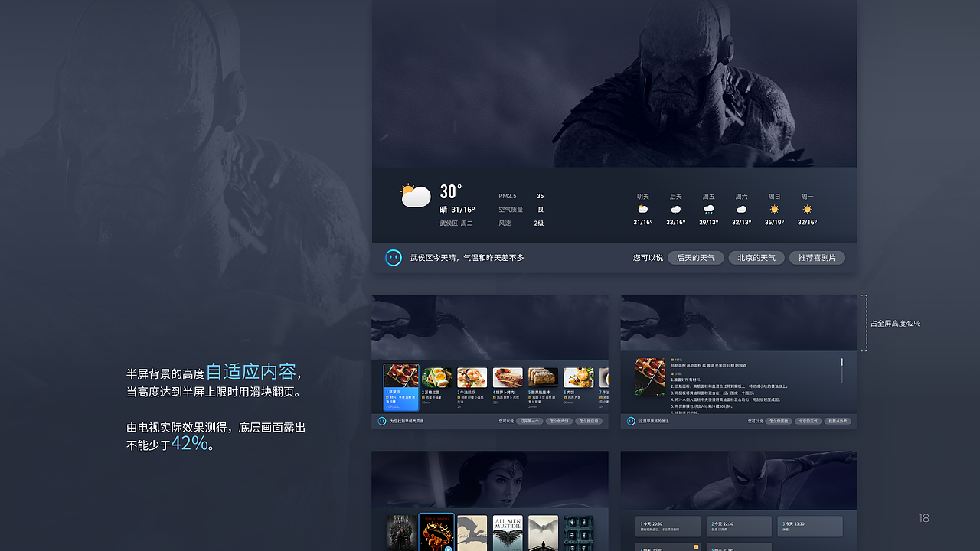Viewport: 980px width, 551px height.
Task: Open the 今天 22:30 schedule card
Action: tap(739, 527)
